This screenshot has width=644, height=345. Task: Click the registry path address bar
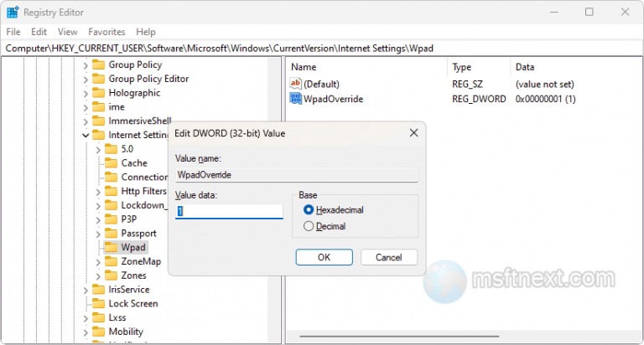[x=322, y=49]
